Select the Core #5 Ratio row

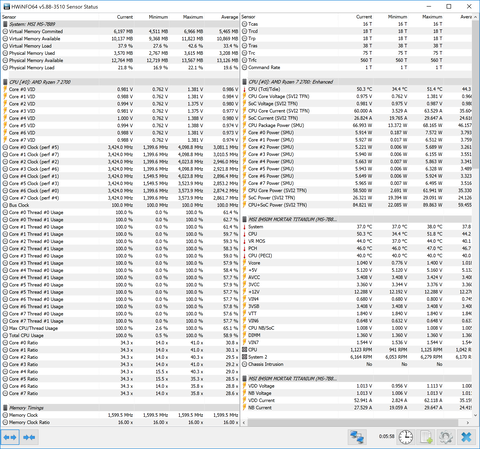[120, 379]
